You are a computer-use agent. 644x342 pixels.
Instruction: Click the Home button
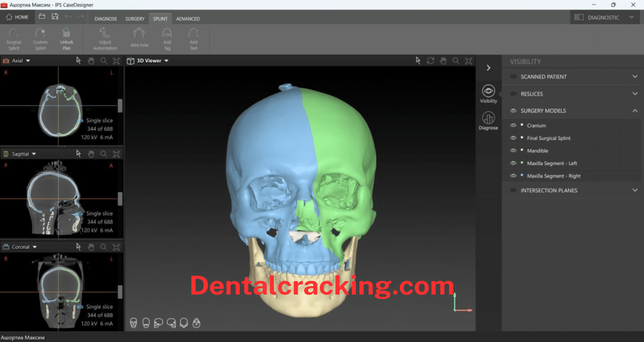(17, 17)
